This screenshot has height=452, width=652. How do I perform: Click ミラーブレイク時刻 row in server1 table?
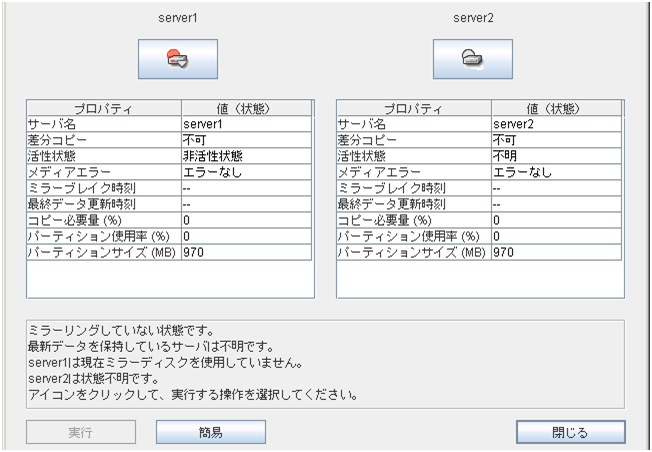coord(103,188)
